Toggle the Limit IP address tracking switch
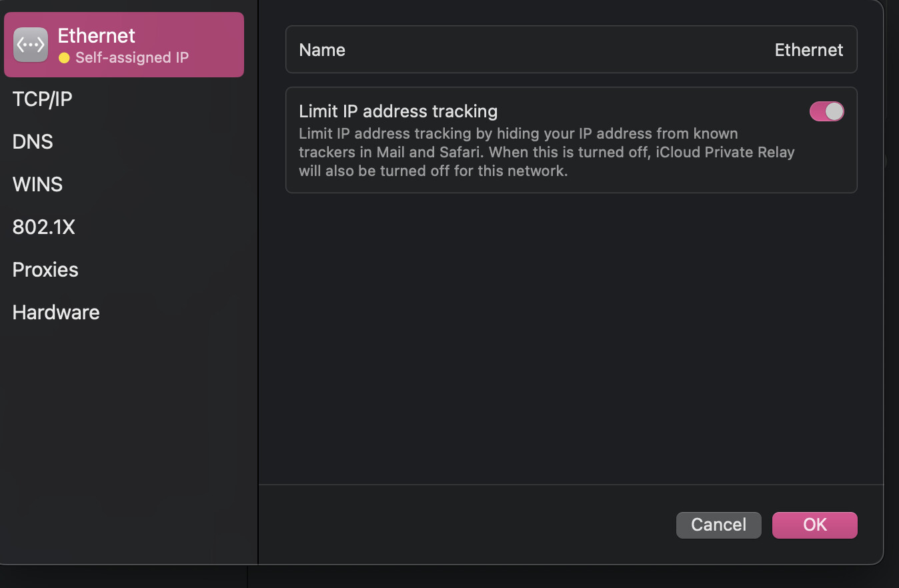 [826, 111]
